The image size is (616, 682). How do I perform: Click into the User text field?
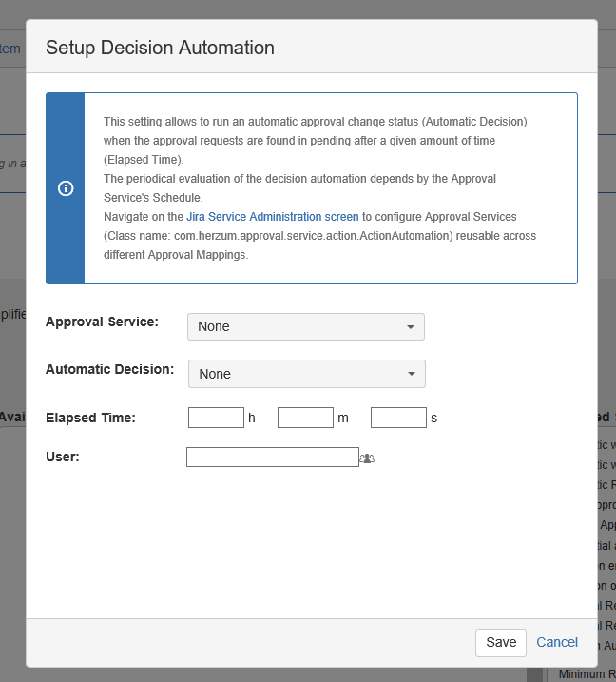[272, 458]
